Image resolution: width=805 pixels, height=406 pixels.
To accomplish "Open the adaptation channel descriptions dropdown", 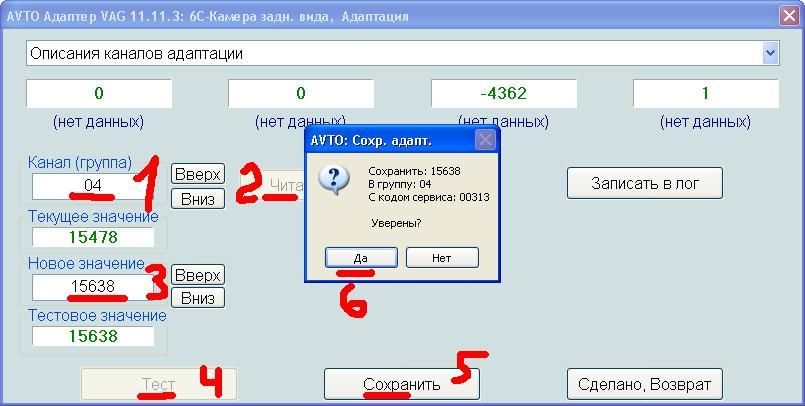I will [x=402, y=53].
